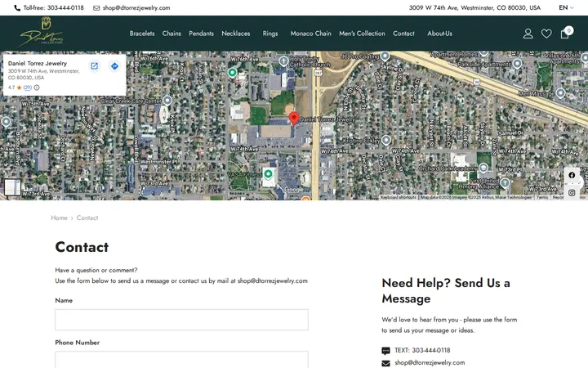Click the Home breadcrumb link
This screenshot has width=588, height=368.
pyautogui.click(x=60, y=218)
